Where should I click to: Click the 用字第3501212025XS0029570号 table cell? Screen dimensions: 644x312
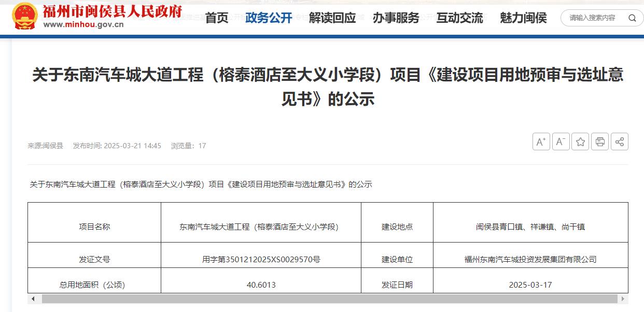click(x=261, y=259)
